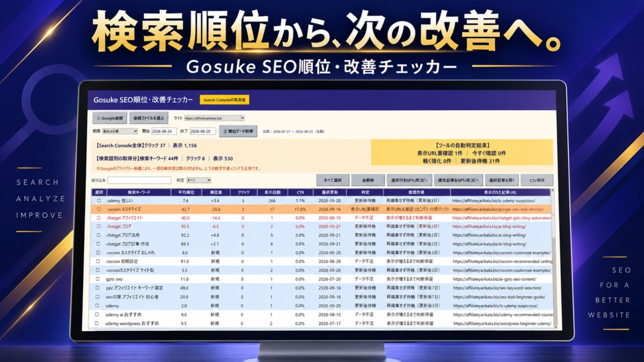Click the -20.6 rank difference cell
The width and height of the screenshot is (644, 362).
[216, 209]
